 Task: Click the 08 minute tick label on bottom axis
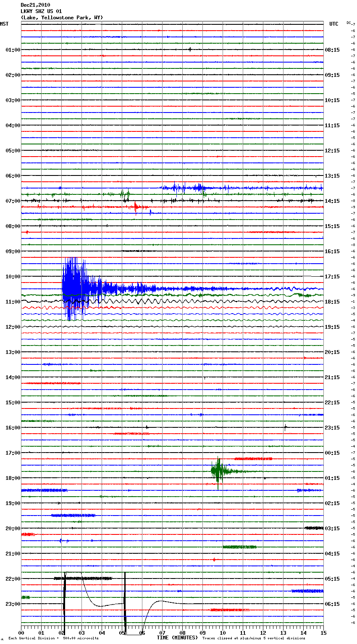click(182, 633)
